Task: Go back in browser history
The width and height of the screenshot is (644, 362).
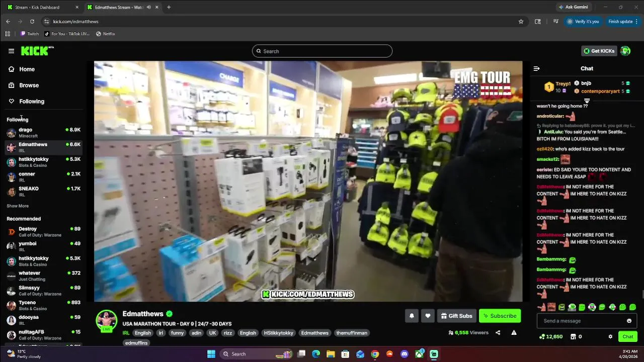Action: point(8,21)
